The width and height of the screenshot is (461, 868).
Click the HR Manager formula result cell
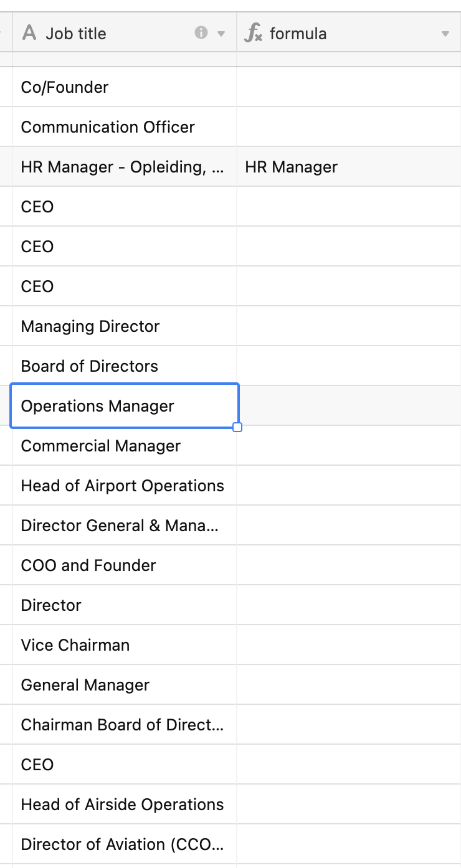pyautogui.click(x=348, y=167)
